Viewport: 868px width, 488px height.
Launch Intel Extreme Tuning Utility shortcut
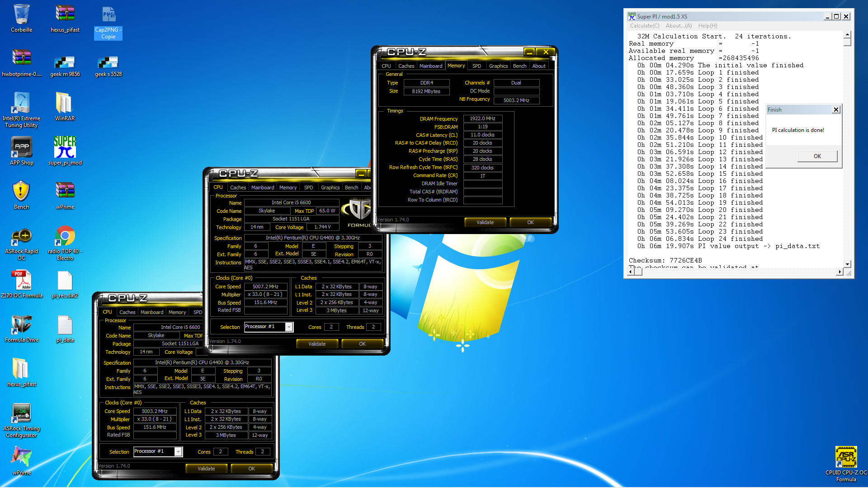21,110
